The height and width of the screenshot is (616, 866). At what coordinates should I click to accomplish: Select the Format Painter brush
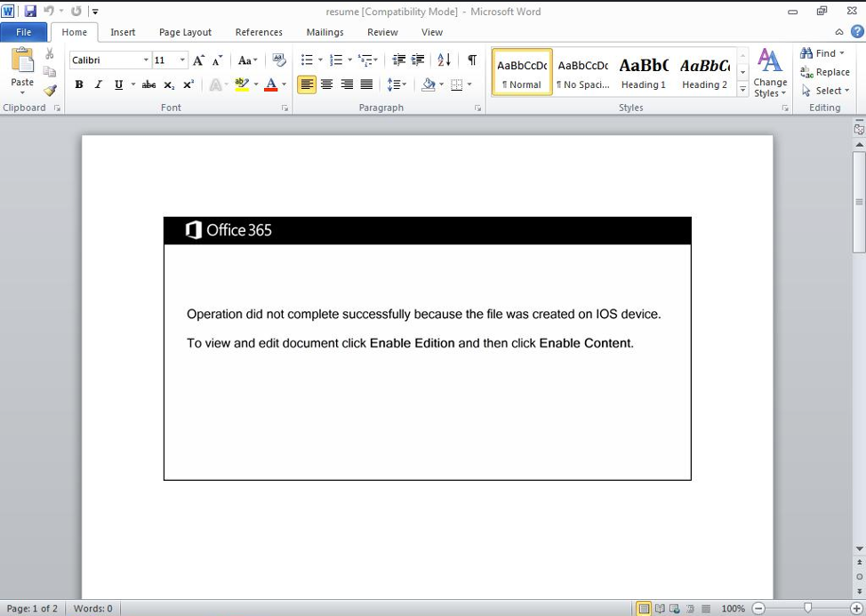(50, 90)
